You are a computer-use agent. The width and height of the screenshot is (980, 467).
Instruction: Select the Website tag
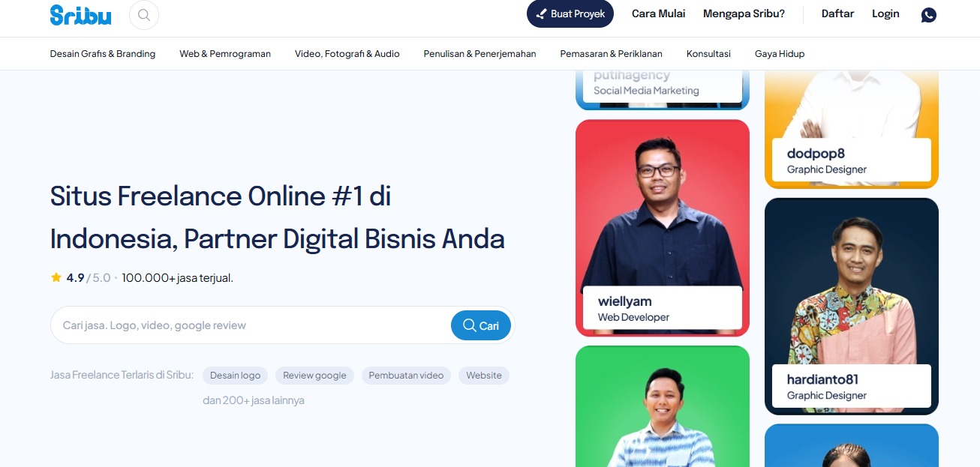pyautogui.click(x=484, y=376)
